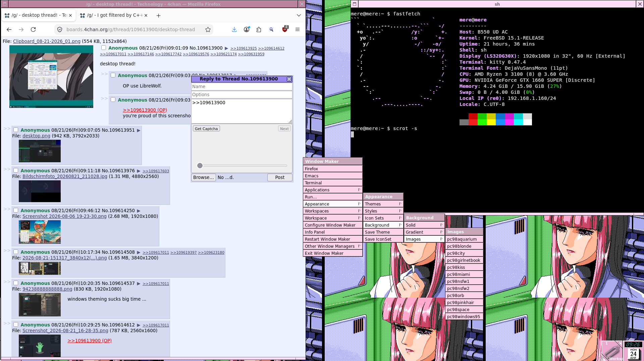Open the desktop.png file link
The height and width of the screenshot is (361, 644).
(36, 136)
